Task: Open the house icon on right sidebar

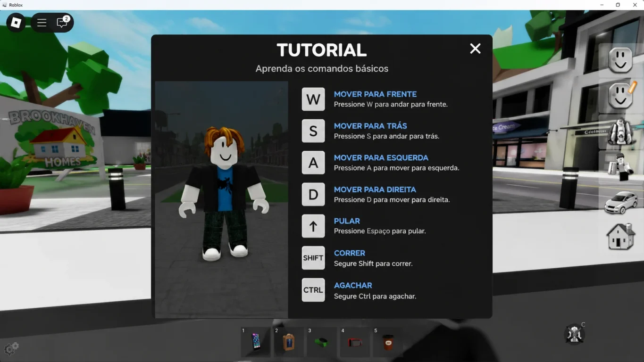Action: (620, 236)
